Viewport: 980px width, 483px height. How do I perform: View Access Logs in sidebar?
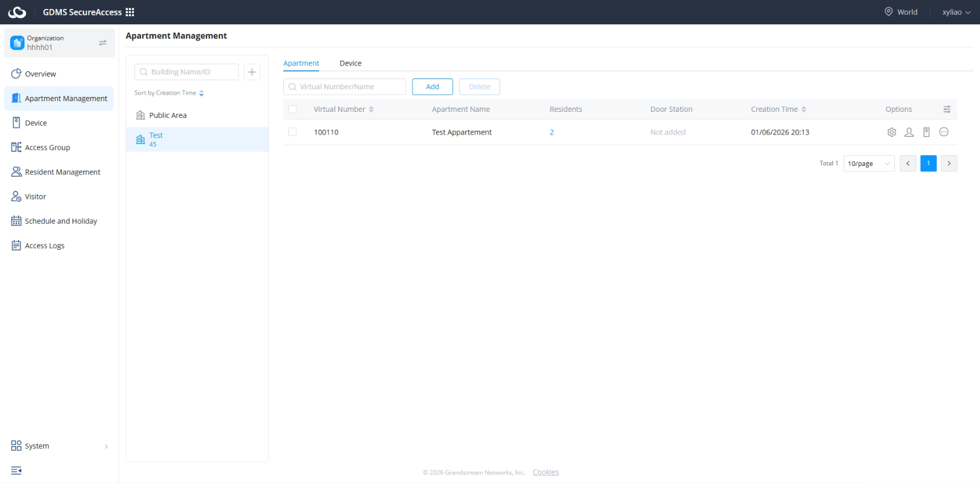(59, 246)
